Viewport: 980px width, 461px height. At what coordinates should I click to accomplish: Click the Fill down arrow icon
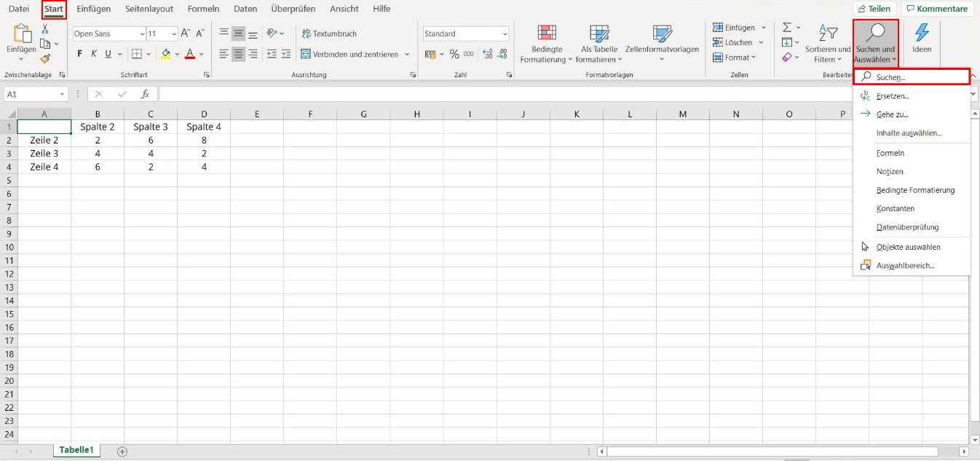[787, 42]
